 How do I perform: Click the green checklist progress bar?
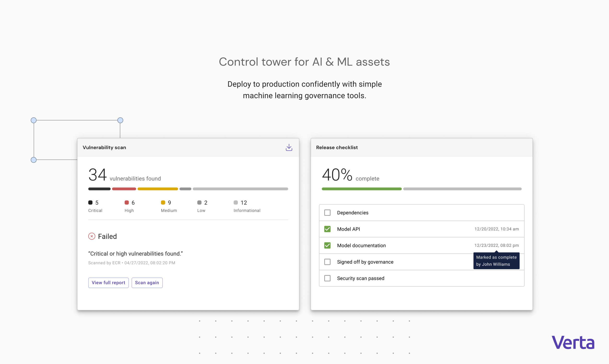pyautogui.click(x=362, y=189)
